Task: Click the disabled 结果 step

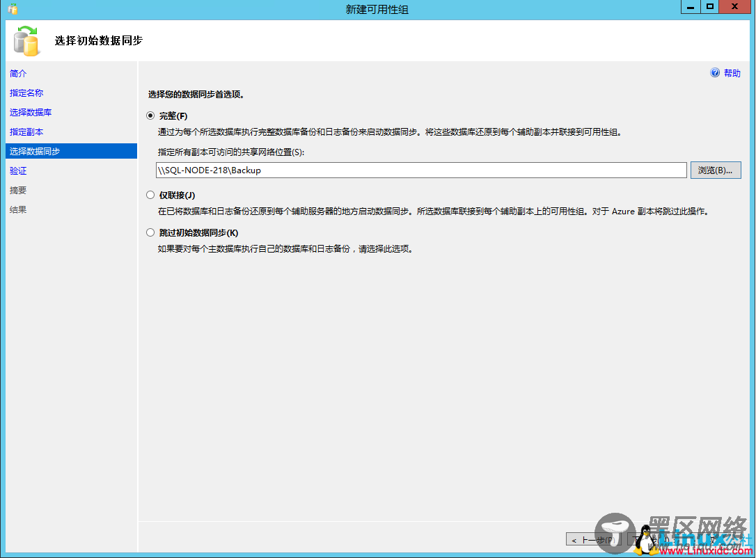Action: [18, 209]
